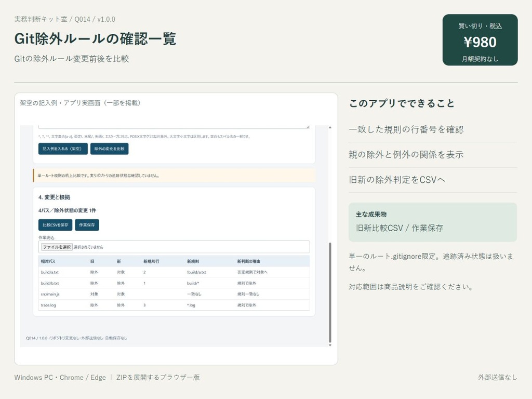Click the ¥980 price badge
Image resolution: width=532 pixels, height=399 pixels.
coord(480,39)
